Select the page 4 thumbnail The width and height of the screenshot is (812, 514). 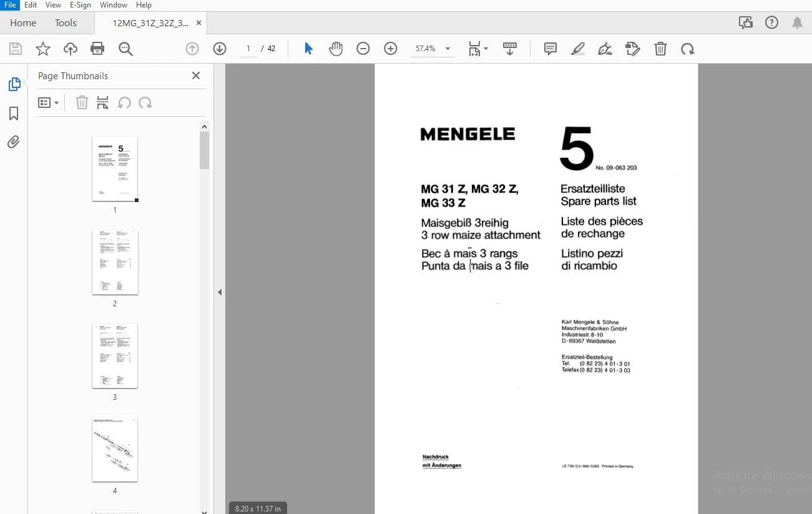[115, 450]
